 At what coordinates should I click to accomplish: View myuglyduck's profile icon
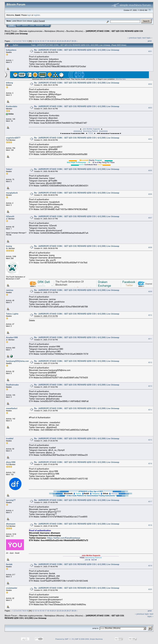[x=8, y=212]
